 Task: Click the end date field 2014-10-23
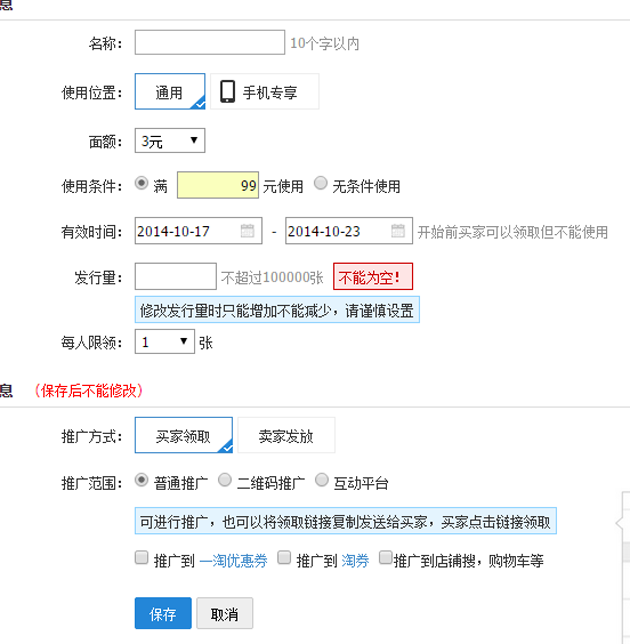349,231
